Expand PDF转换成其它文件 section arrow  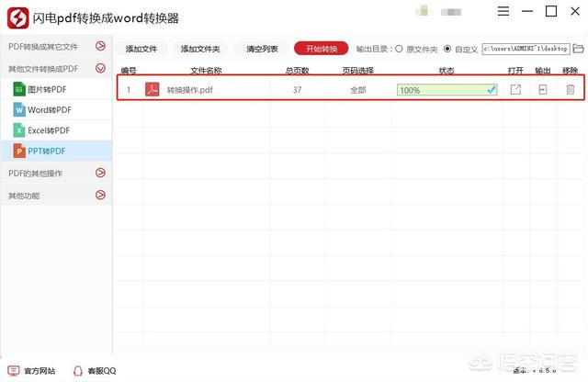point(100,46)
